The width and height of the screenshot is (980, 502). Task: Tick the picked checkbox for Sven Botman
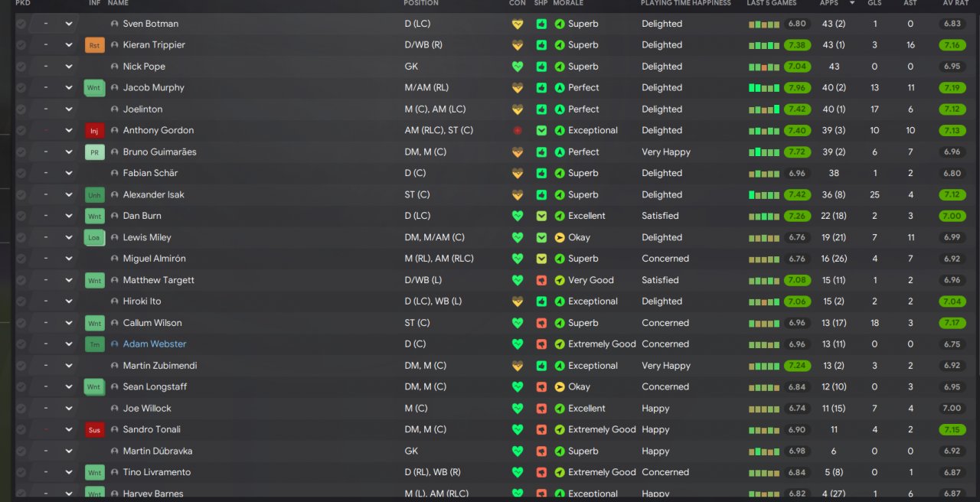click(21, 24)
